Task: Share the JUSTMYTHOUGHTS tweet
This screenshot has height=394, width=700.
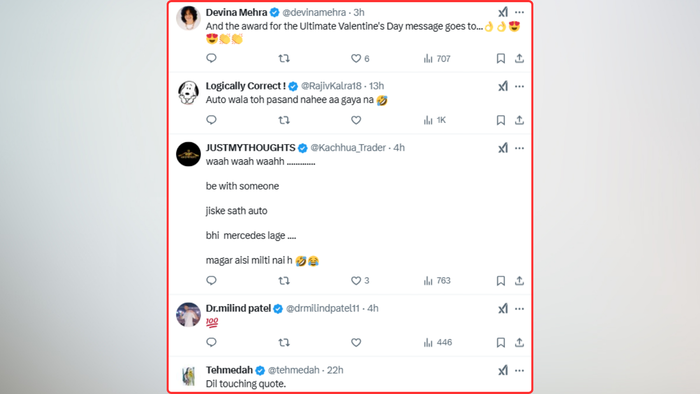Action: tap(519, 281)
